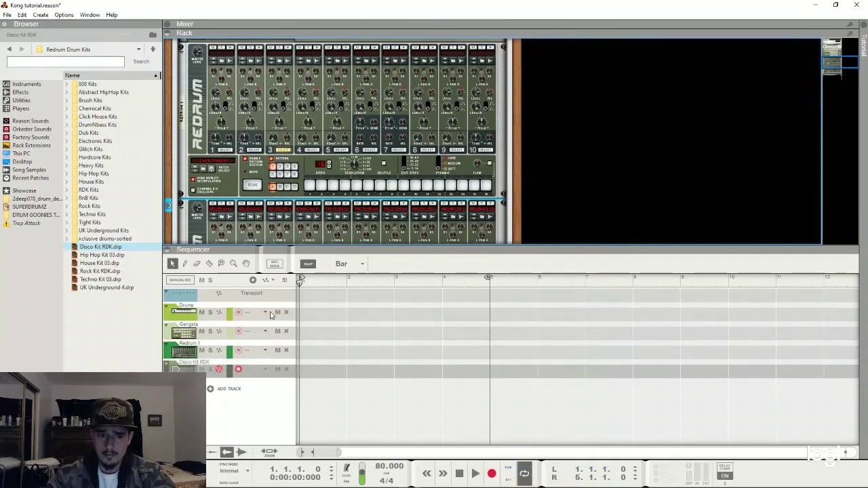This screenshot has width=868, height=488.
Task: Collapse the Redrum 1 track triangle
Action: pos(166,344)
